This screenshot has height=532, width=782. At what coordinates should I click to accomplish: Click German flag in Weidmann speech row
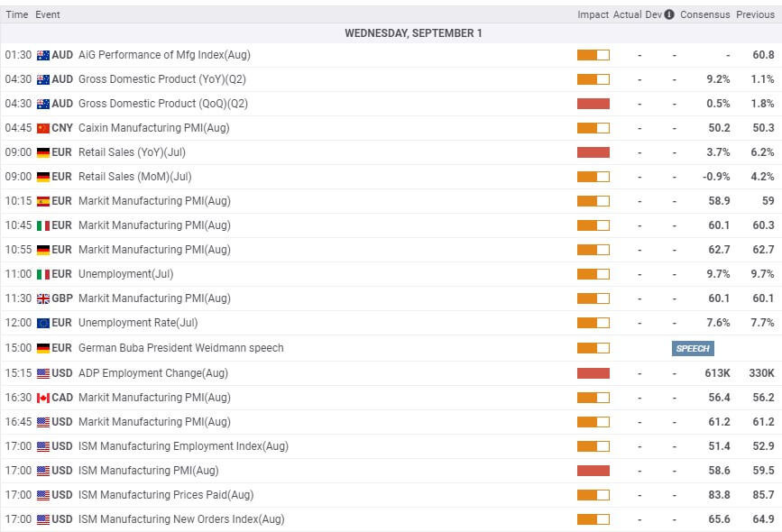tap(43, 348)
